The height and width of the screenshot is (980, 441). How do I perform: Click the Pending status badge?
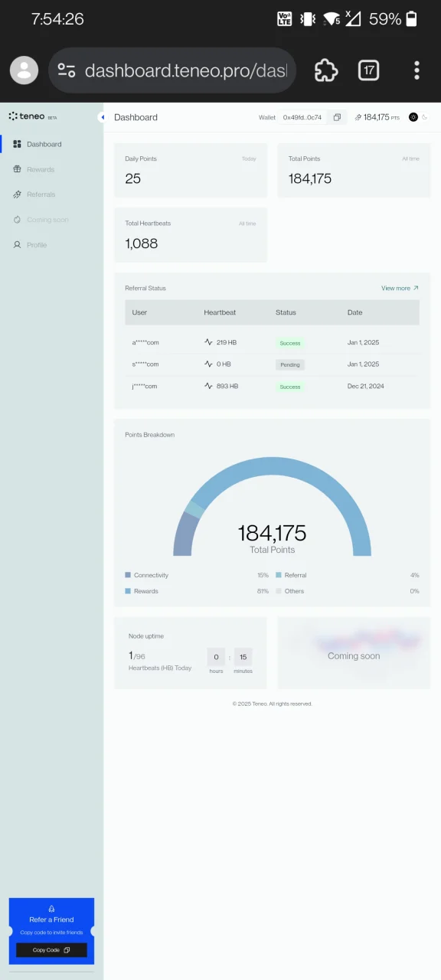(290, 364)
